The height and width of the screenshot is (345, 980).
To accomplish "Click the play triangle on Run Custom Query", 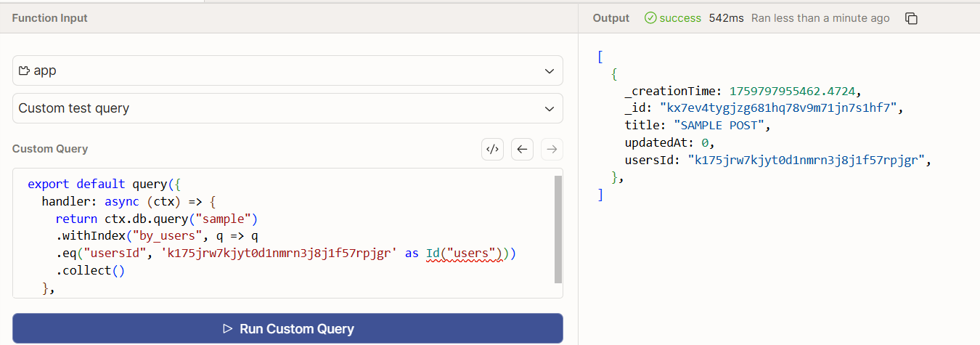I will (228, 329).
